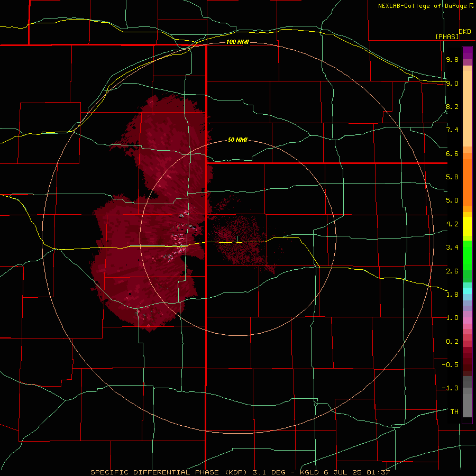Click the 5.8 scale value

click(x=452, y=177)
